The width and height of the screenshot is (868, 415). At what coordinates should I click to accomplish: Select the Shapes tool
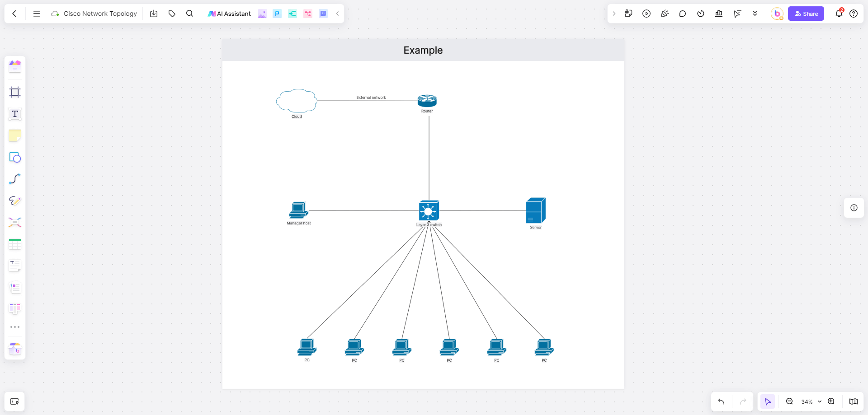15,157
